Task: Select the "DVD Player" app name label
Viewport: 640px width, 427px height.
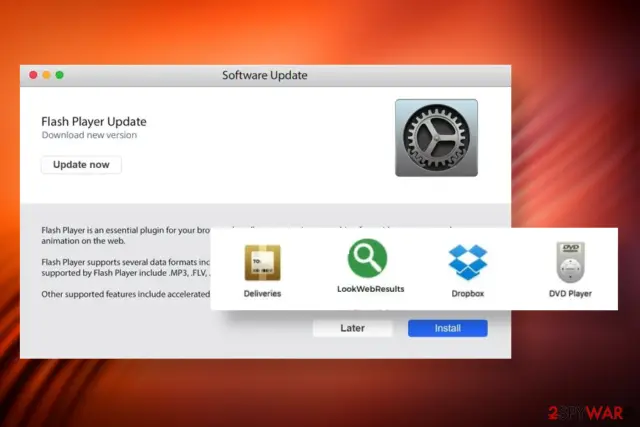Action: coord(570,294)
